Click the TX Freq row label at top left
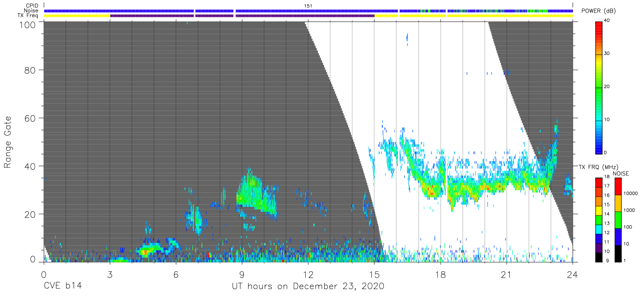This screenshot has height=297, width=644. click(x=28, y=16)
